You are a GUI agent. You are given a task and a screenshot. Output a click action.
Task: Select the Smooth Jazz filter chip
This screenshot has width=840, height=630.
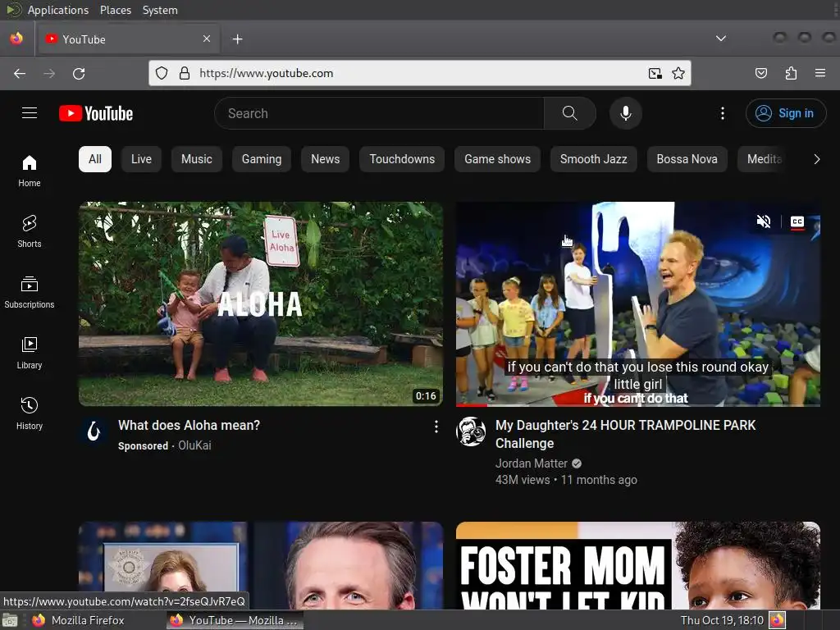point(594,159)
